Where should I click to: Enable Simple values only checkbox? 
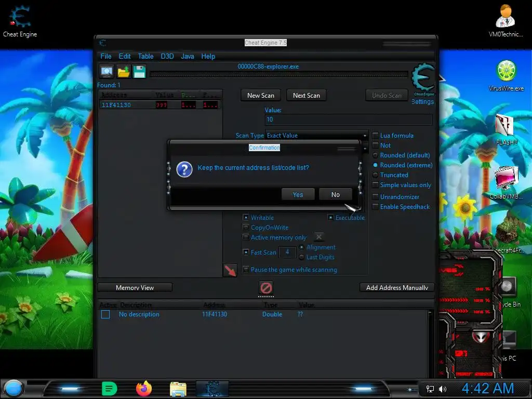point(375,185)
